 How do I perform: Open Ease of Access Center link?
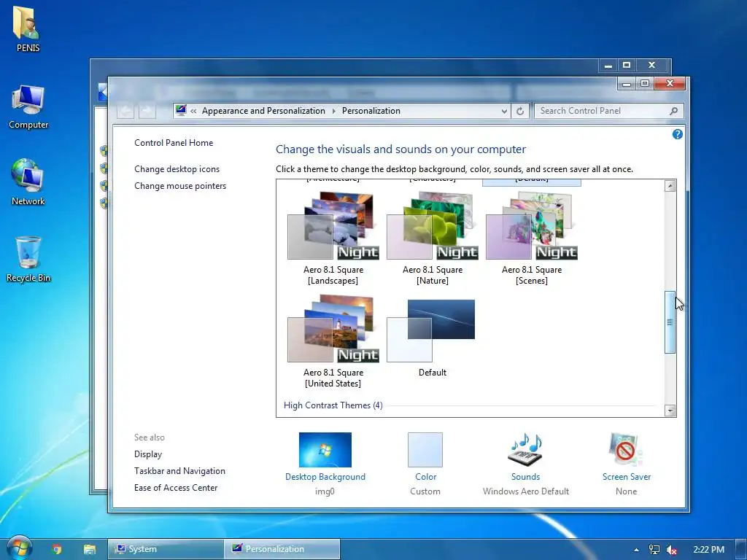point(176,488)
